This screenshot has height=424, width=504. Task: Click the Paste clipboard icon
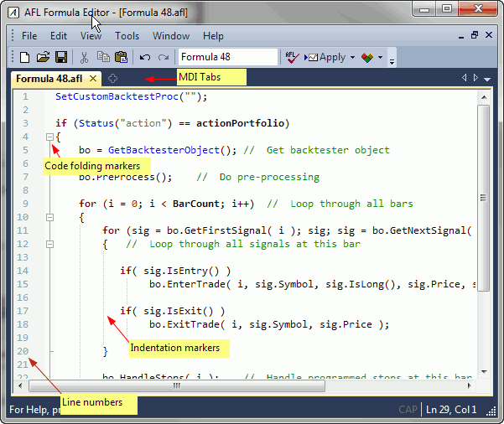[121, 58]
